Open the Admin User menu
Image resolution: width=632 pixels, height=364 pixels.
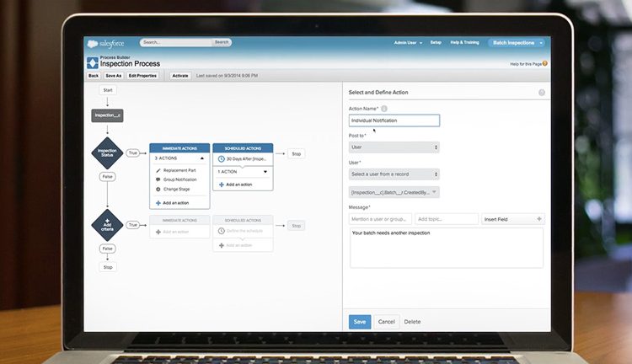pos(408,43)
